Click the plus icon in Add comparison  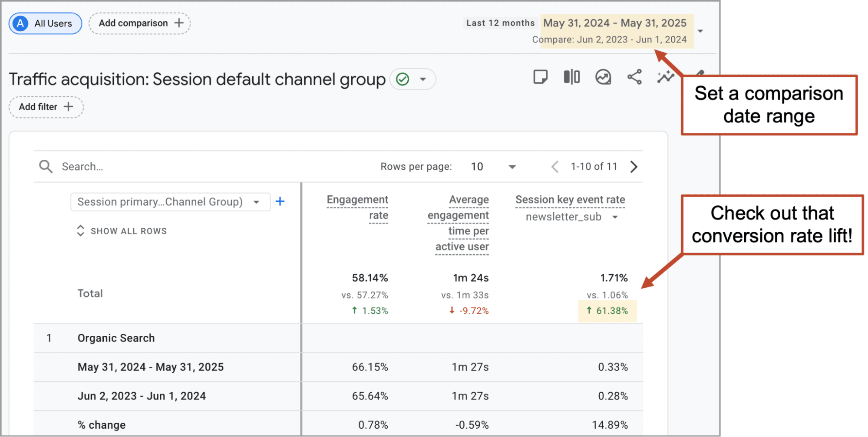179,23
